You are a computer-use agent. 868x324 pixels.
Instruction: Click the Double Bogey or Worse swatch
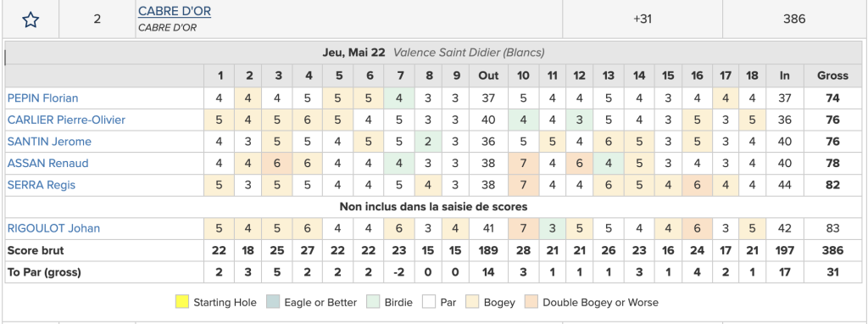[531, 303]
